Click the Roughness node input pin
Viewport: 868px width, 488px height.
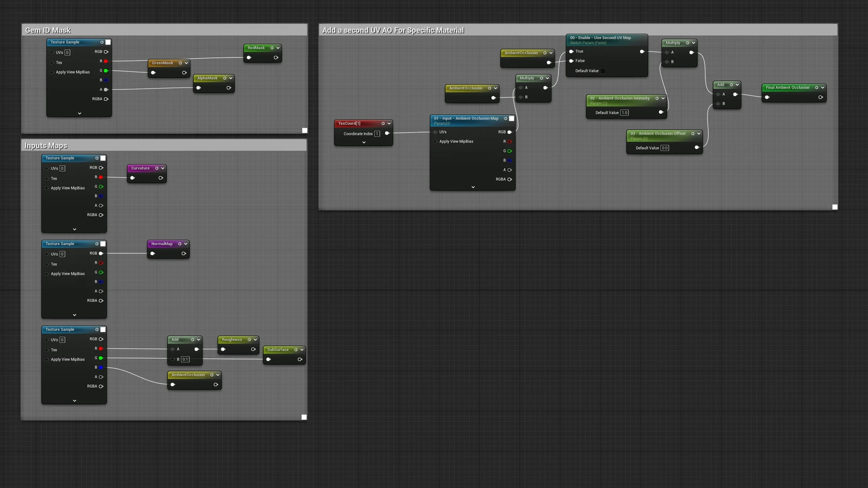tap(224, 350)
